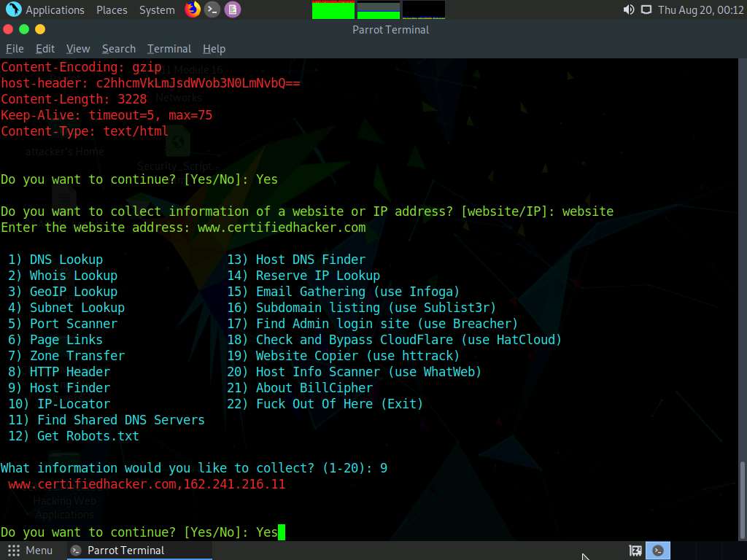Image resolution: width=747 pixels, height=560 pixels.
Task: Click the highlighted terminal icon in the bottom-right tray
Action: point(658,551)
